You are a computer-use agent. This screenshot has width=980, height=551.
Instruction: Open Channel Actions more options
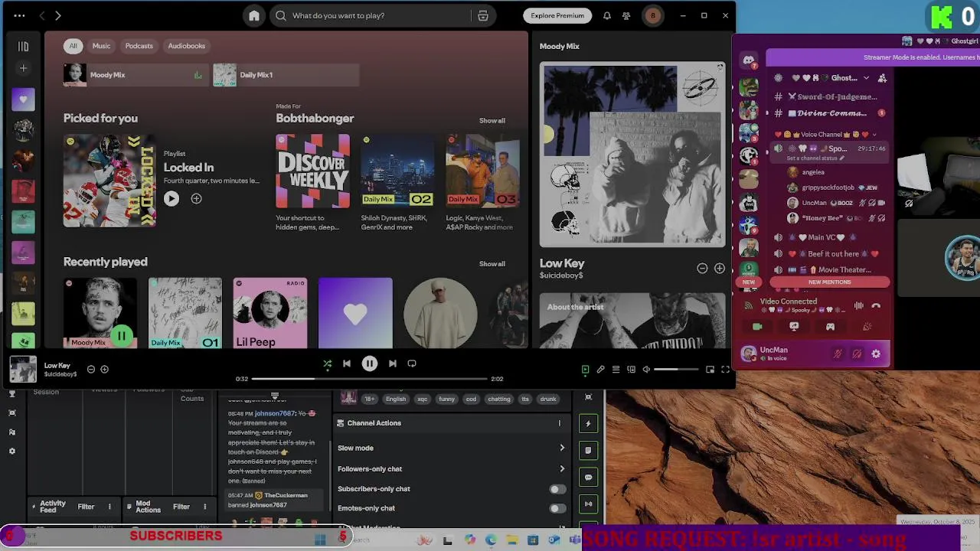coord(559,423)
